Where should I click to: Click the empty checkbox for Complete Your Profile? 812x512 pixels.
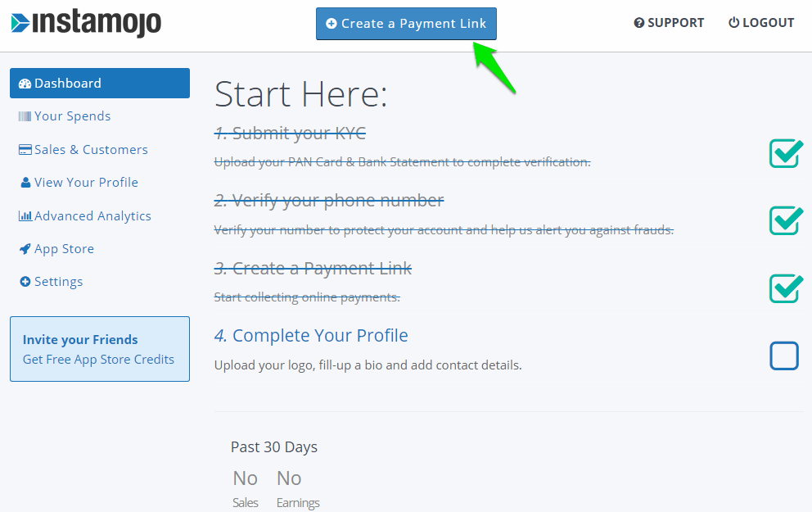click(x=784, y=356)
